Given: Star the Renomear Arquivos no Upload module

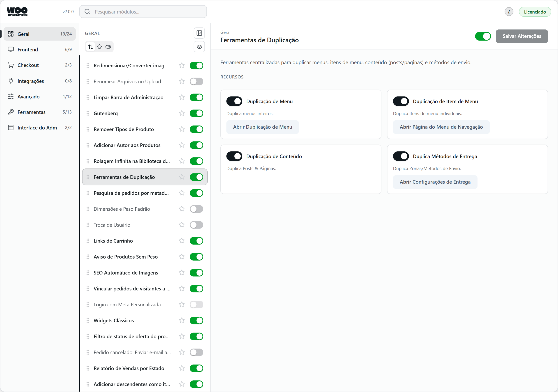Looking at the screenshot, I should (182, 81).
